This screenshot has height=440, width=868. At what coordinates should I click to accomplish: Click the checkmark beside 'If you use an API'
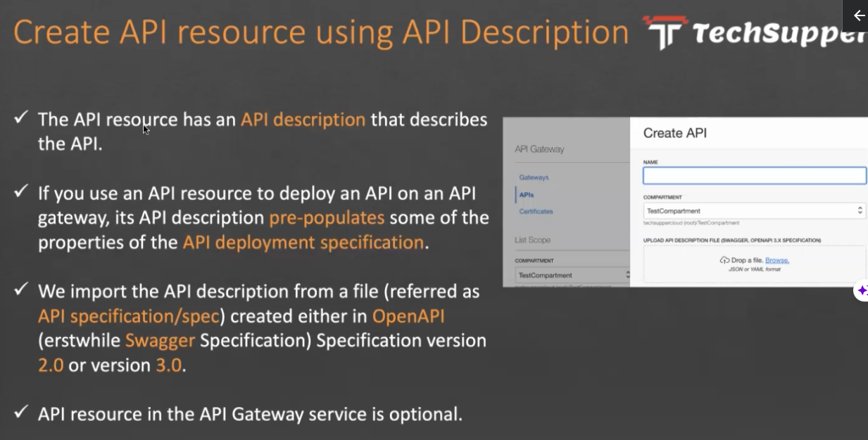[22, 192]
